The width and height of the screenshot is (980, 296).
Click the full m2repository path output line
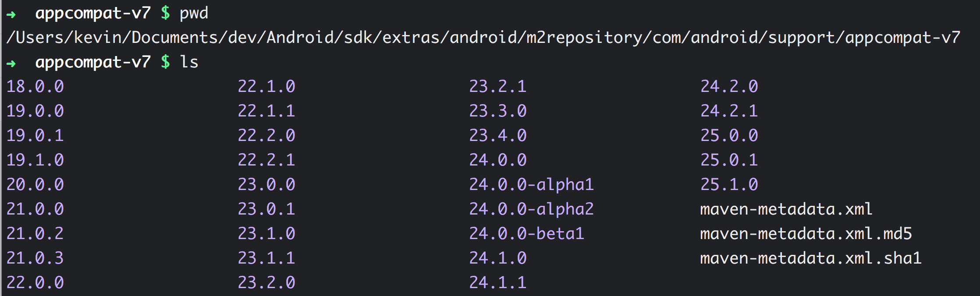point(483,38)
